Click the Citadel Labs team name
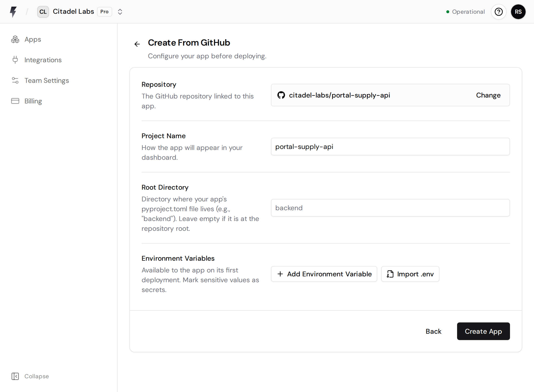534x392 pixels. (x=73, y=12)
